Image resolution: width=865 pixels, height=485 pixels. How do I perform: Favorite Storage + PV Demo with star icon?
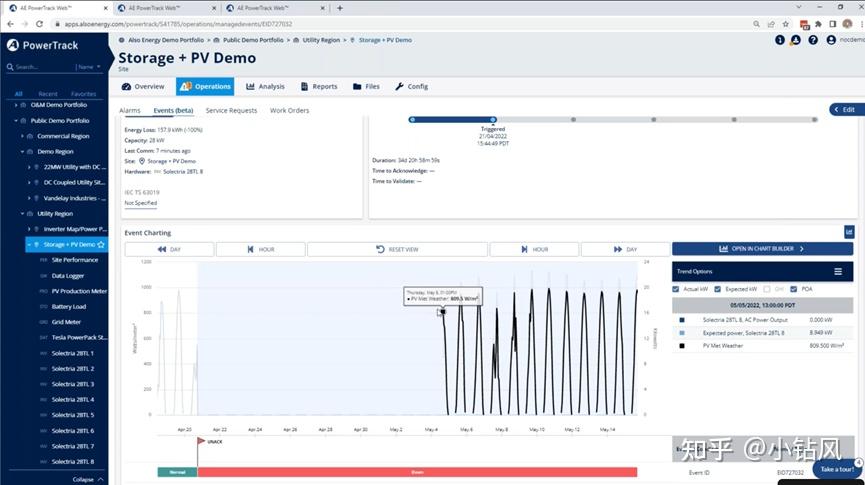pos(101,244)
